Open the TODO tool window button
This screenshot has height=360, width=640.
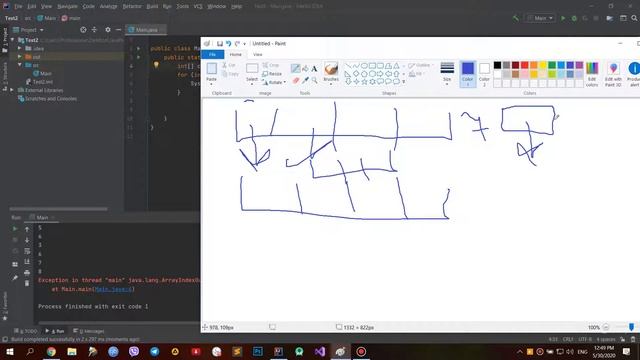tap(26, 331)
